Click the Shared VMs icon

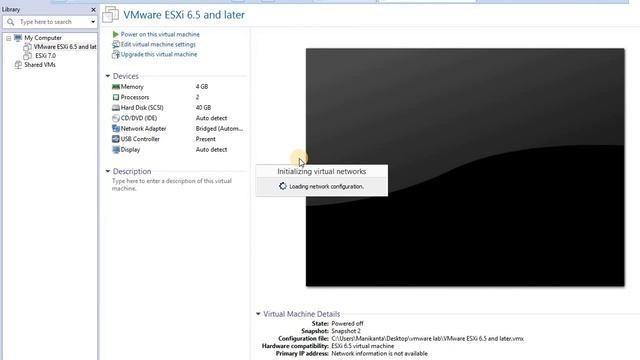(18, 64)
